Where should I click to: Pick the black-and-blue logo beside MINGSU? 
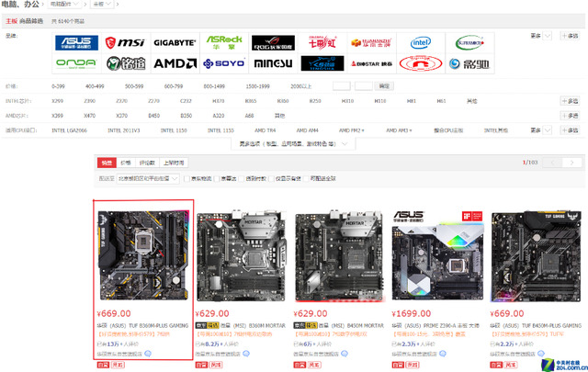pos(322,63)
